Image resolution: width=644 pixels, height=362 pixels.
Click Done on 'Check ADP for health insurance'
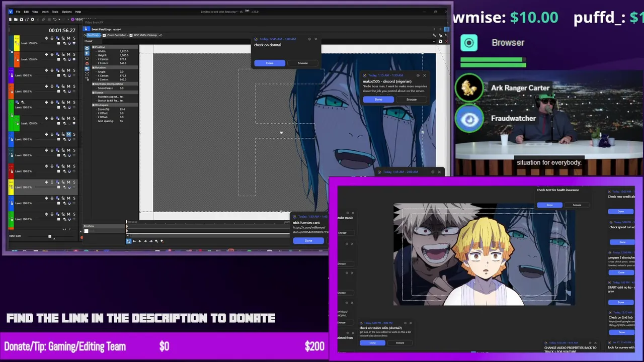[549, 205]
